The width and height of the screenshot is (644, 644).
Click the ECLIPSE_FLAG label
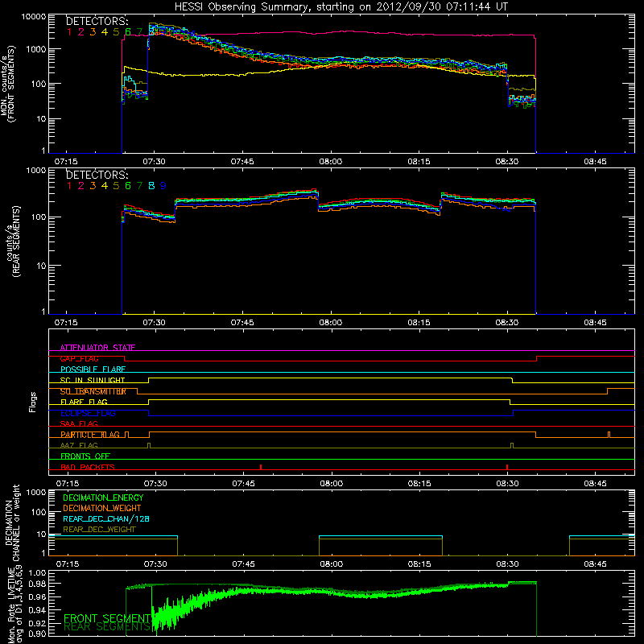[88, 413]
